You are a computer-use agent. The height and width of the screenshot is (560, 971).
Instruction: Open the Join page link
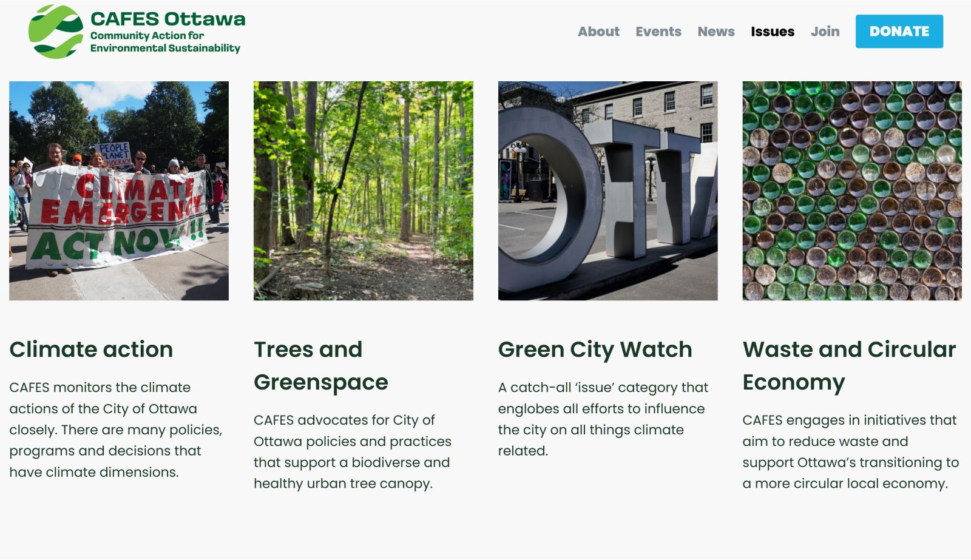(825, 32)
